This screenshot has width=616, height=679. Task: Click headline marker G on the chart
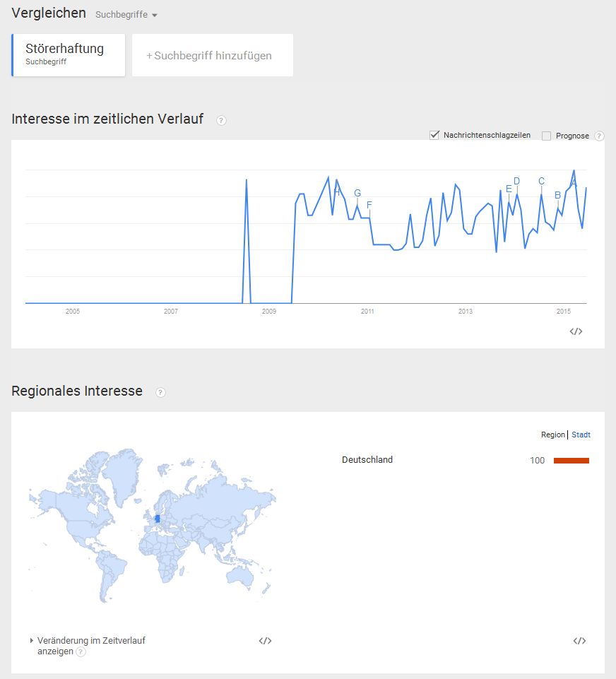357,193
